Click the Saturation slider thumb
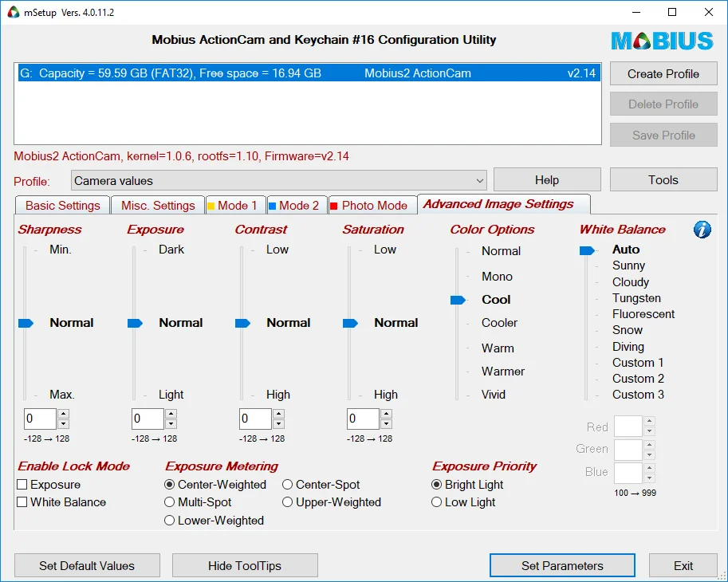Screen dimensions: 728x582 tap(351, 323)
